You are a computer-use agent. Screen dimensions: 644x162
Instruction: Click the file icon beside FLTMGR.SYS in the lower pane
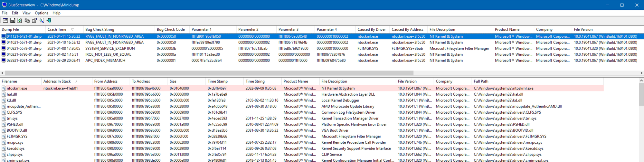pyautogui.click(x=4, y=136)
